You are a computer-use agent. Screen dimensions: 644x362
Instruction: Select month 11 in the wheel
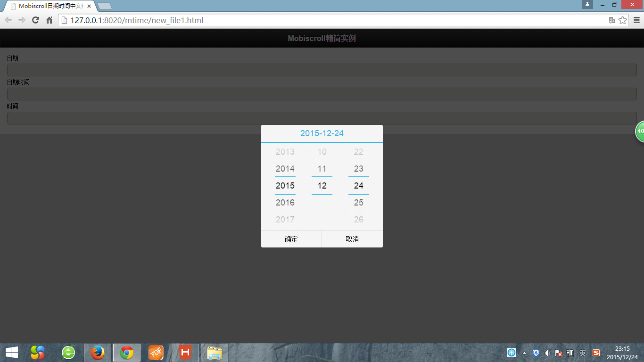pyautogui.click(x=322, y=169)
